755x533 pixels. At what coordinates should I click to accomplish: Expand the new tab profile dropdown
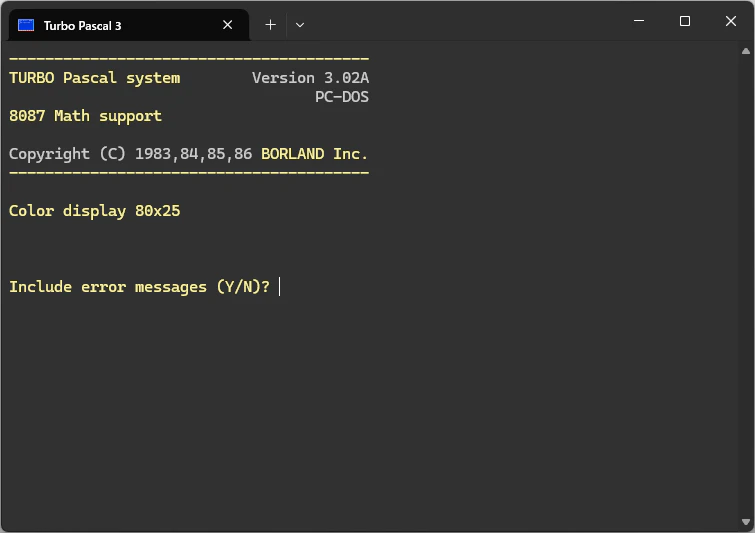click(x=299, y=25)
